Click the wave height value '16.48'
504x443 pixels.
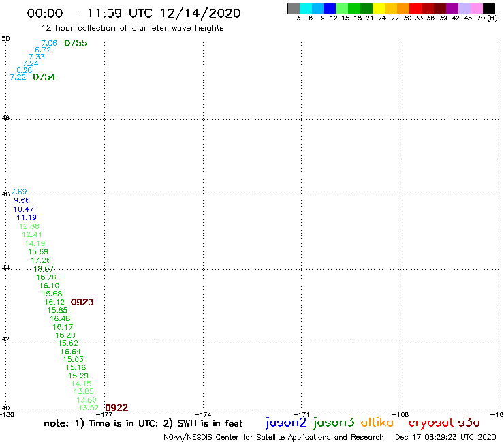tap(60, 318)
